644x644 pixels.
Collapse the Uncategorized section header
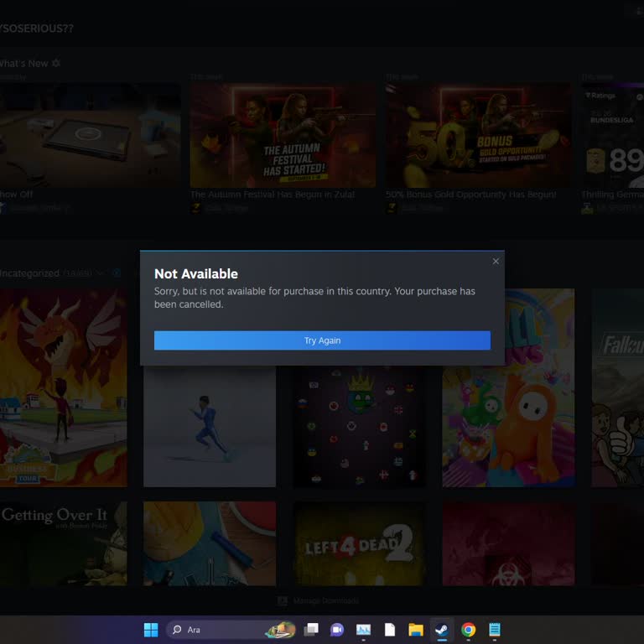click(101, 273)
